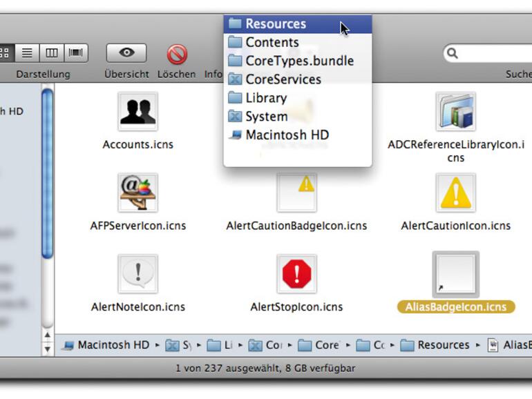532x399 pixels.
Task: Switch to icon view mode
Action: [x=6, y=53]
